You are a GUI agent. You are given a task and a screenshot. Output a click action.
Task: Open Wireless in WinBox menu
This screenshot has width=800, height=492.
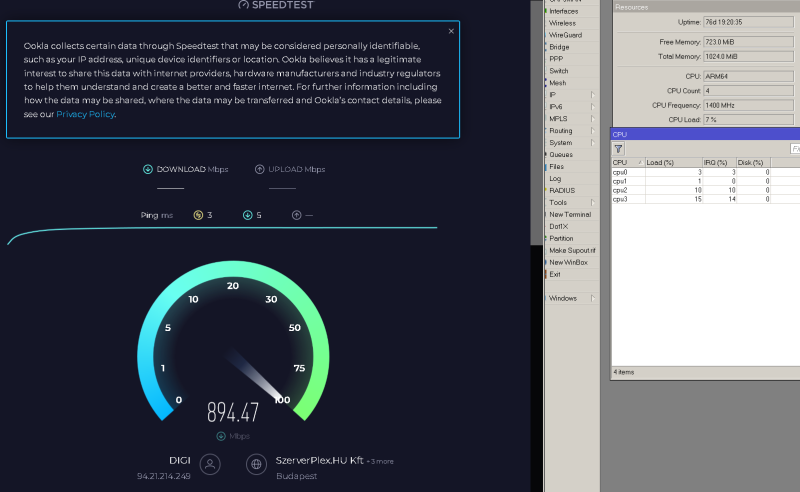(562, 23)
